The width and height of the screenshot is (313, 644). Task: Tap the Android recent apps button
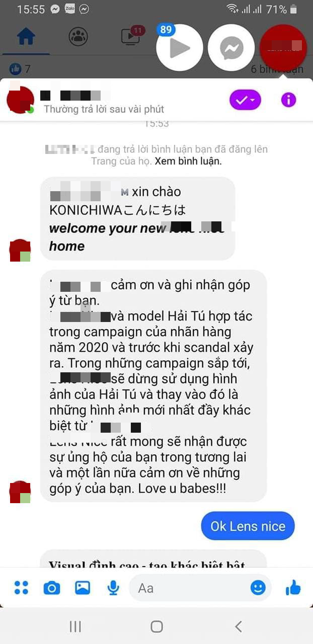(x=75, y=626)
